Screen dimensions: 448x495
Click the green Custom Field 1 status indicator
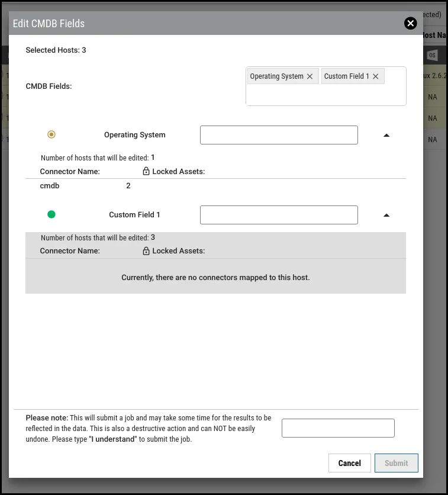click(x=51, y=214)
